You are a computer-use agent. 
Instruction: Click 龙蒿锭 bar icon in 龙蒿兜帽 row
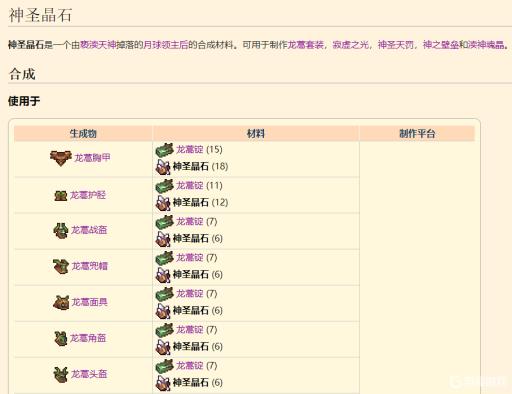pyautogui.click(x=165, y=258)
